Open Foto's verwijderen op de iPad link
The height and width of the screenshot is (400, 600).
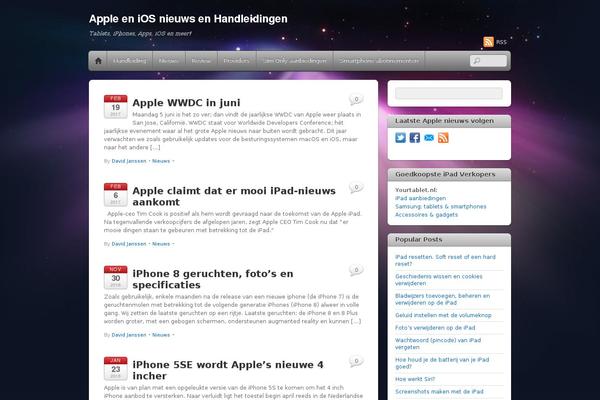click(x=435, y=328)
